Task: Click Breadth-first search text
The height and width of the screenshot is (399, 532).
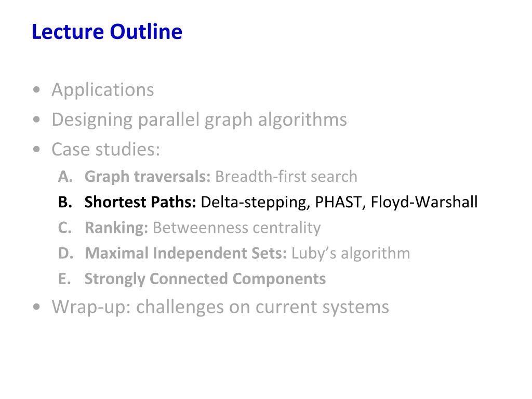Action: (x=286, y=177)
